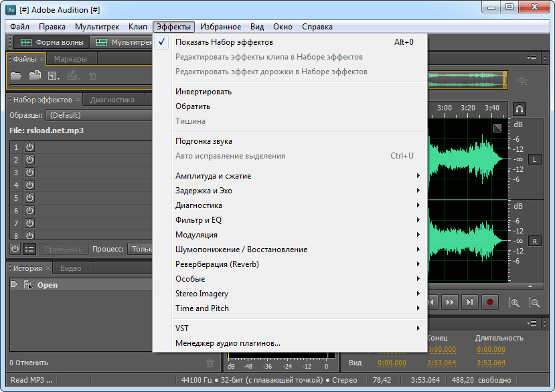The height and width of the screenshot is (392, 555).
Task: Click the panel menu icon at top right
Action: point(532,58)
